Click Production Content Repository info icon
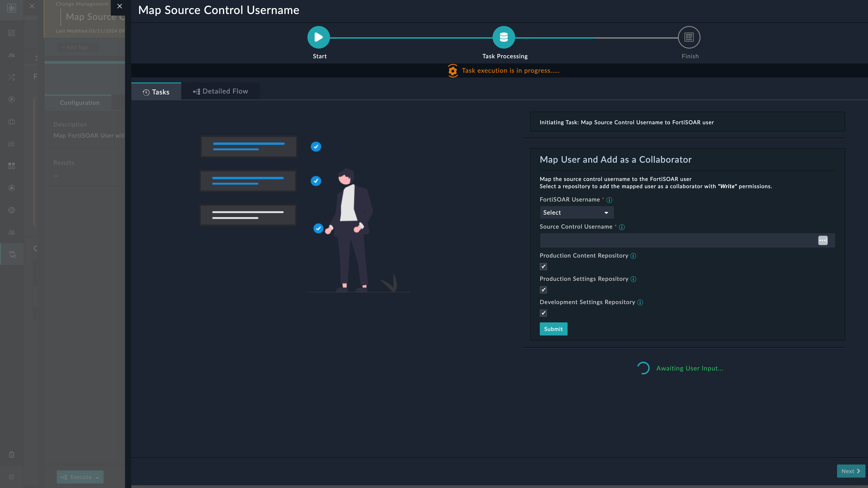868x488 pixels. pos(633,256)
